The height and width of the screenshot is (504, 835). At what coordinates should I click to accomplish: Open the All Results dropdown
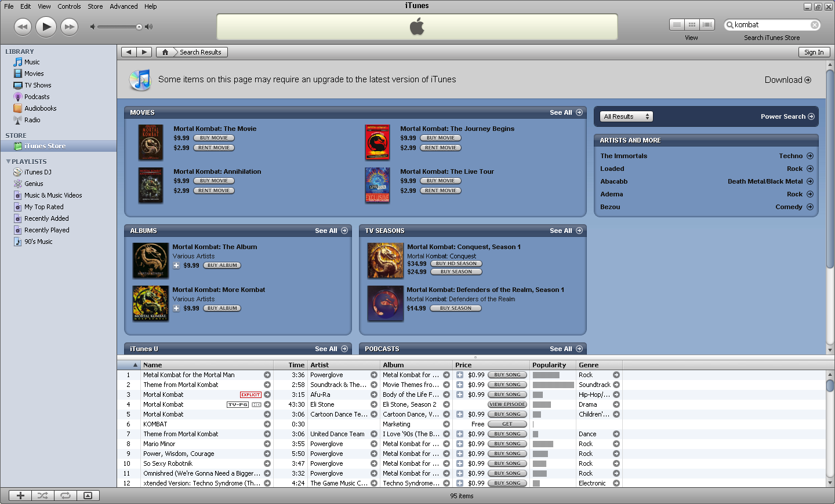[626, 116]
